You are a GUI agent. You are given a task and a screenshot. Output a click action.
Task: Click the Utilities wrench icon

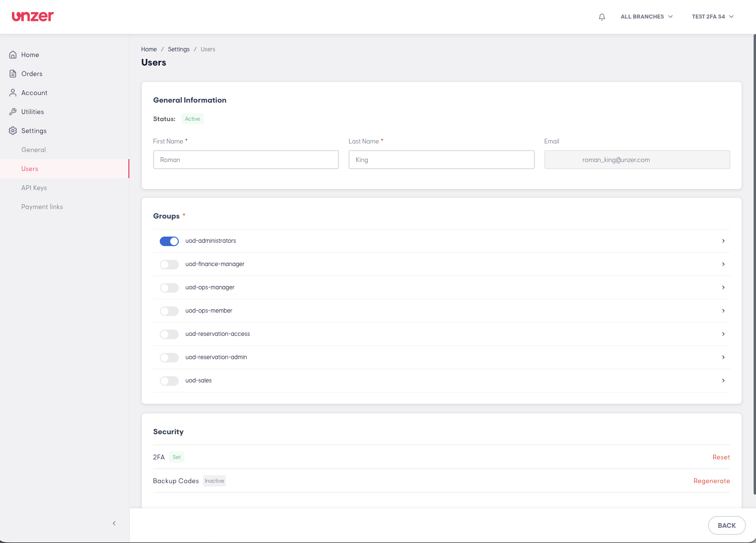click(x=13, y=112)
